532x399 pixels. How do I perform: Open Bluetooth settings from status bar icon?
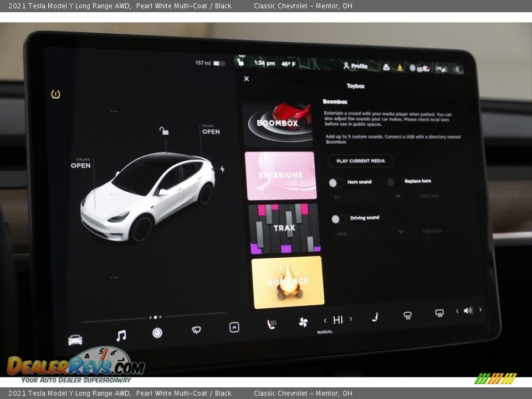tap(457, 69)
